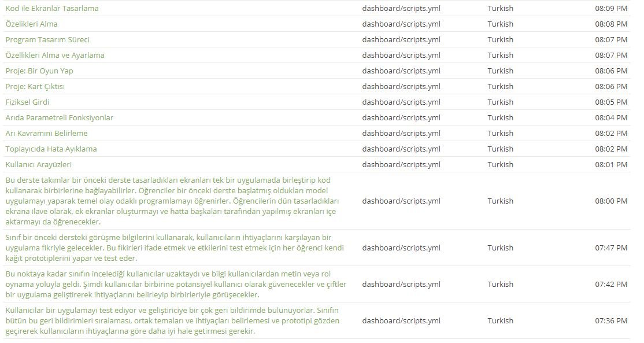Click the 08:08 PM timestamp
Viewport: 644px width, 343px height.
(x=611, y=24)
